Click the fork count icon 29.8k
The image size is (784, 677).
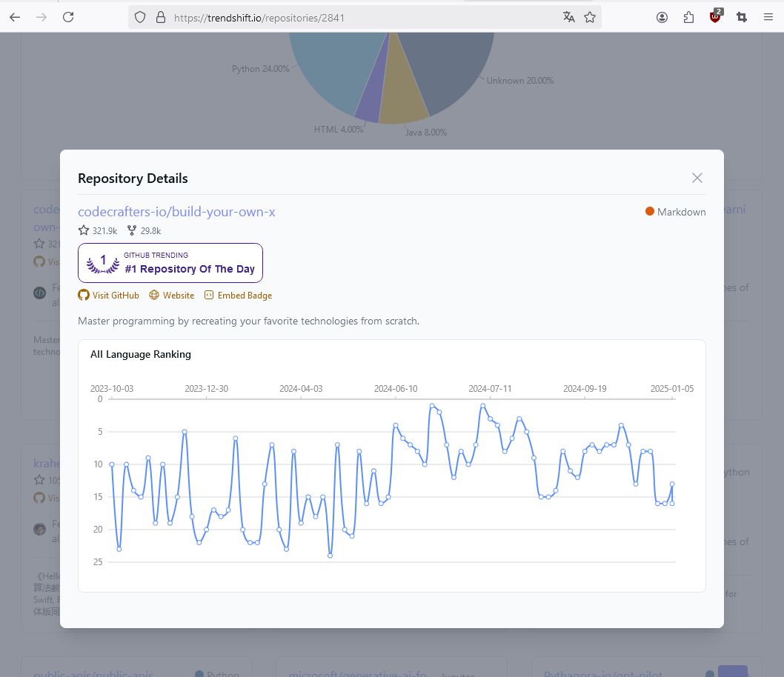pyautogui.click(x=131, y=230)
